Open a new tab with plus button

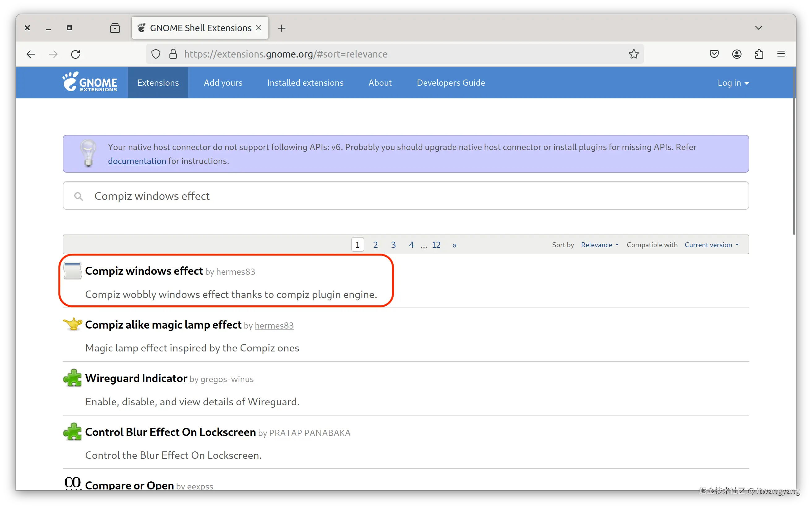(281, 28)
